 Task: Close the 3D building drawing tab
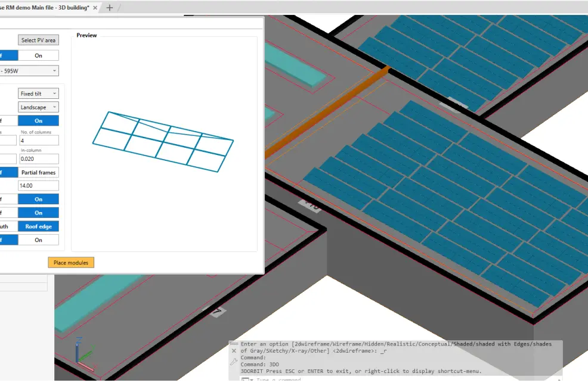pos(95,8)
